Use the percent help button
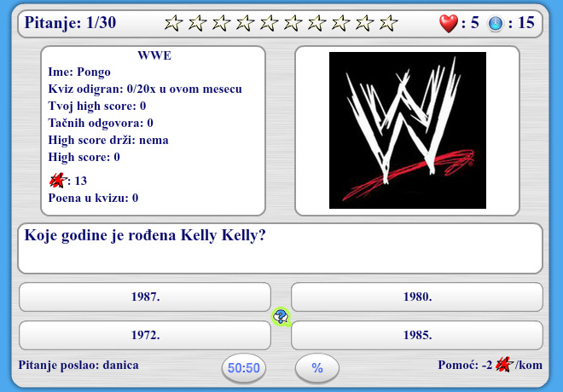 (317, 368)
